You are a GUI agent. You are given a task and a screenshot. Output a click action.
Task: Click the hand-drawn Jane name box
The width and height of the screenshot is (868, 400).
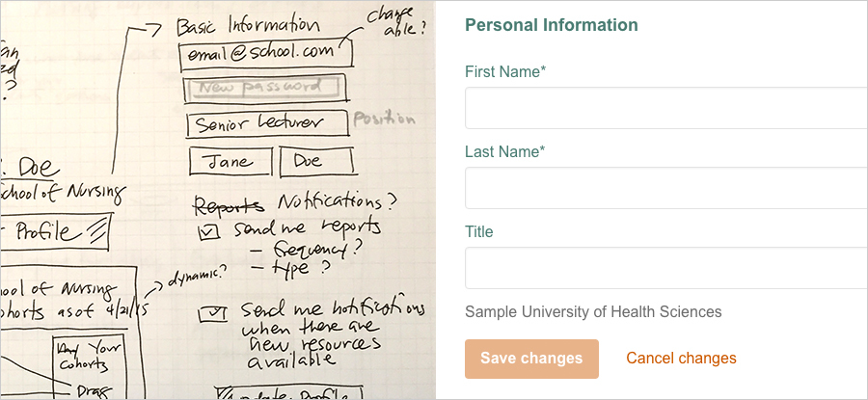pos(230,162)
